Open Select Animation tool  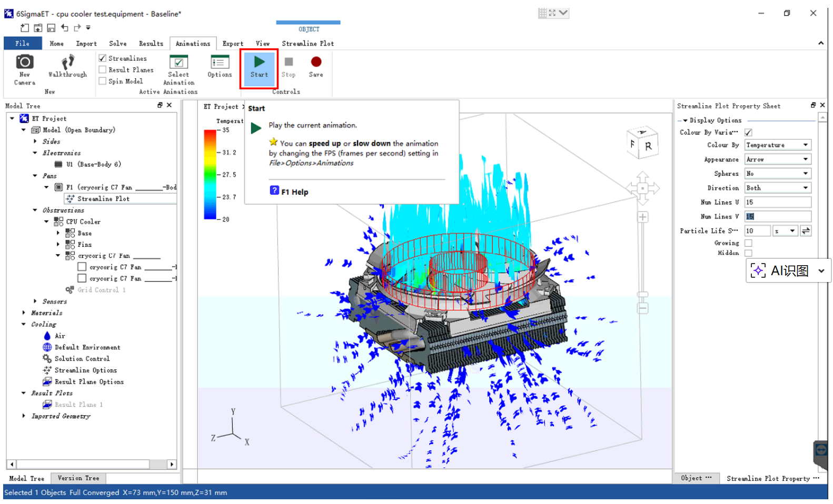pyautogui.click(x=178, y=63)
